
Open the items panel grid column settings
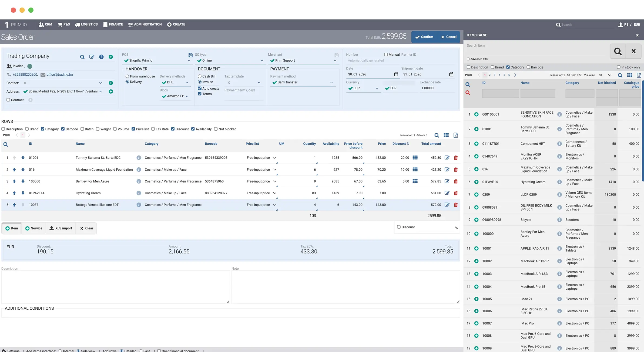coord(629,75)
